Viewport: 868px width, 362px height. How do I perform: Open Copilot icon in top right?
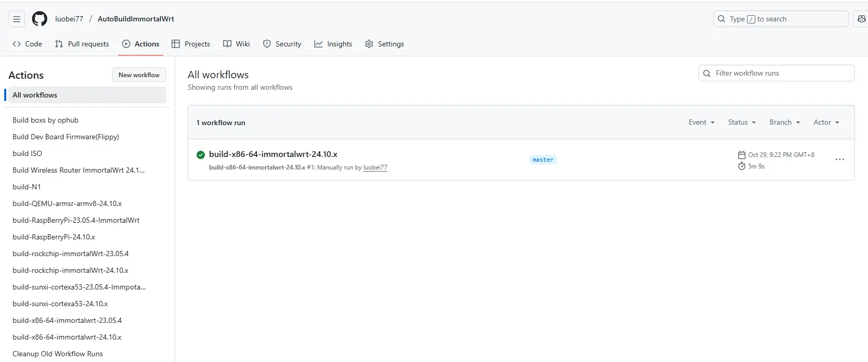coord(861,19)
